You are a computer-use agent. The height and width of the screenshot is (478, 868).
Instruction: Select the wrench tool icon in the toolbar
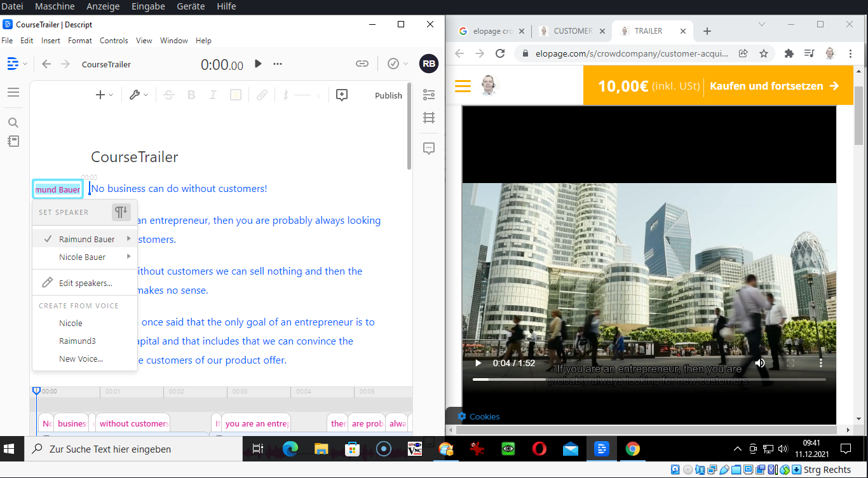tap(135, 94)
